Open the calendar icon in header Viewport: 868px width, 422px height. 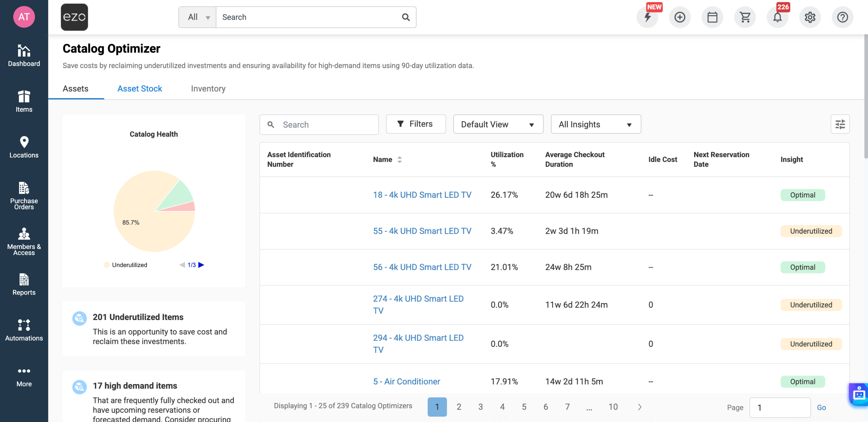[712, 17]
